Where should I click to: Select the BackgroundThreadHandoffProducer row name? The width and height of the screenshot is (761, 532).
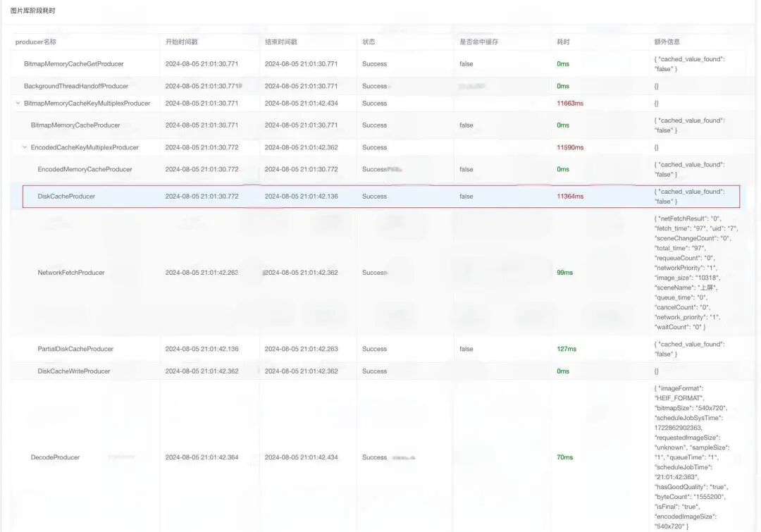point(76,86)
